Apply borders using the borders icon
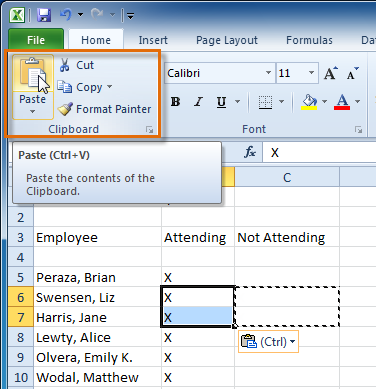Screen dimensions: 376x389 [265, 102]
